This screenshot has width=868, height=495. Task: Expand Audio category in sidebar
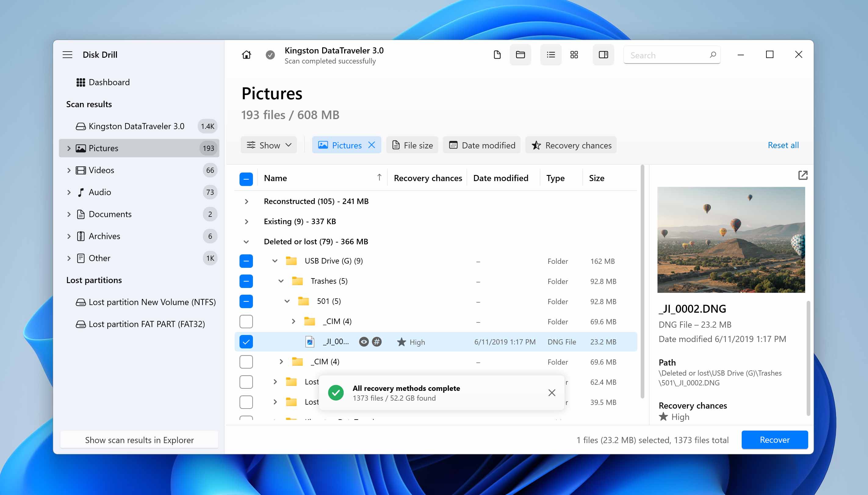tap(69, 192)
